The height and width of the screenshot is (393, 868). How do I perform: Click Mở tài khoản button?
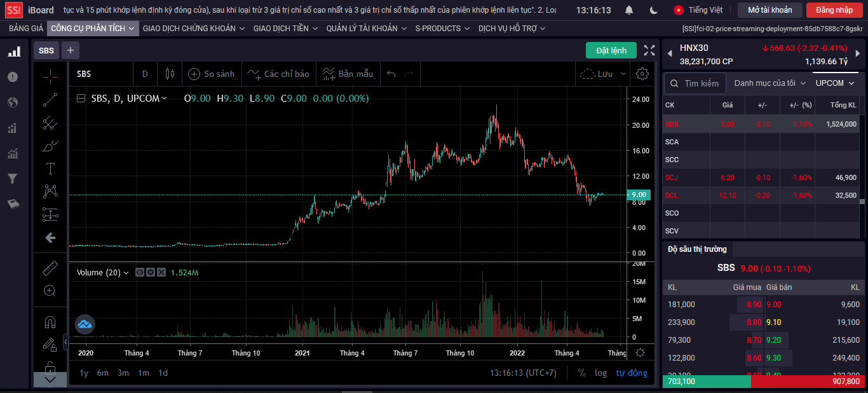tap(770, 10)
